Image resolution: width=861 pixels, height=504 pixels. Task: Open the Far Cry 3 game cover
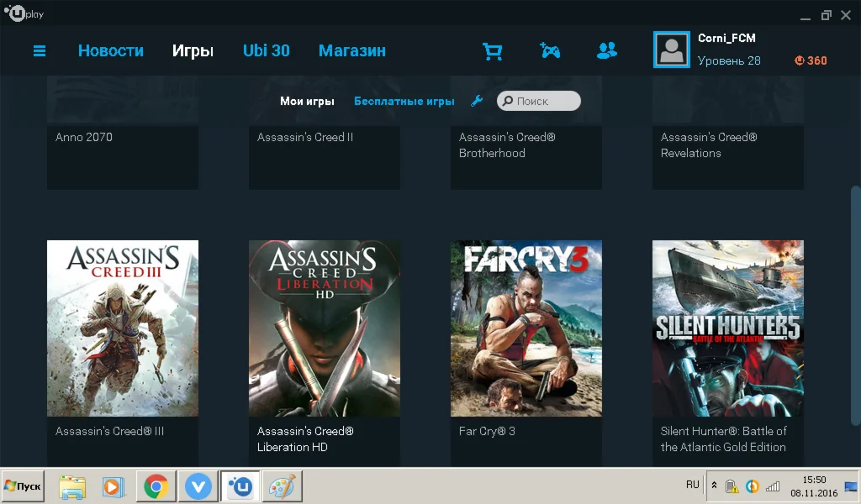526,328
